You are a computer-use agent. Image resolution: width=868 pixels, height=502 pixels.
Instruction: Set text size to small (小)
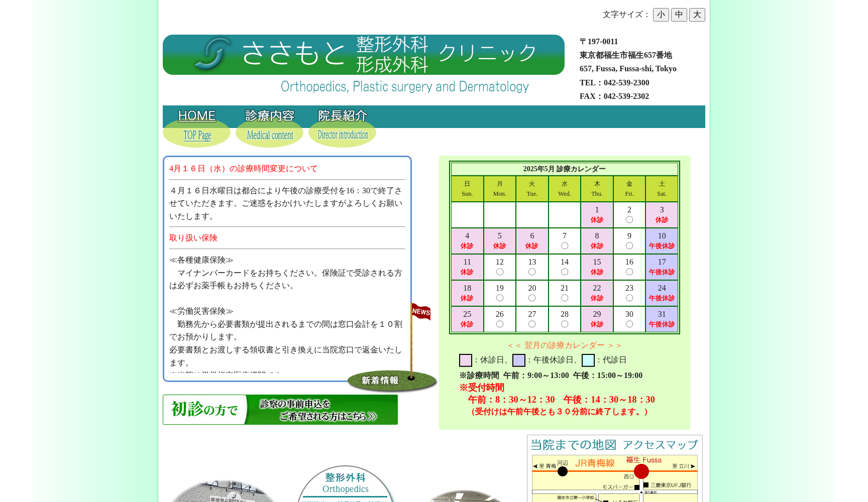point(661,15)
